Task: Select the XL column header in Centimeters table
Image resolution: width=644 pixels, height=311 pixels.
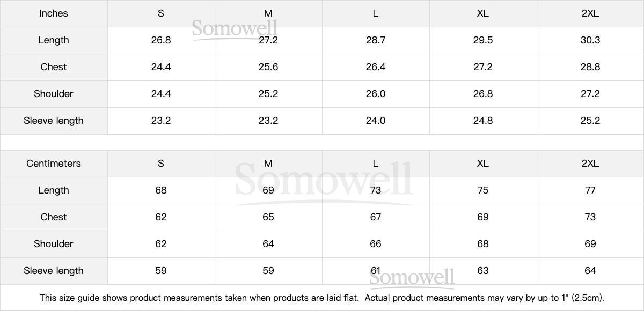Action: pyautogui.click(x=482, y=164)
